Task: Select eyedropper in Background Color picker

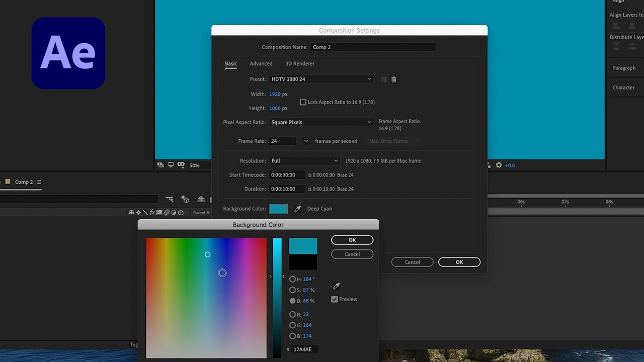Action: [x=337, y=286]
